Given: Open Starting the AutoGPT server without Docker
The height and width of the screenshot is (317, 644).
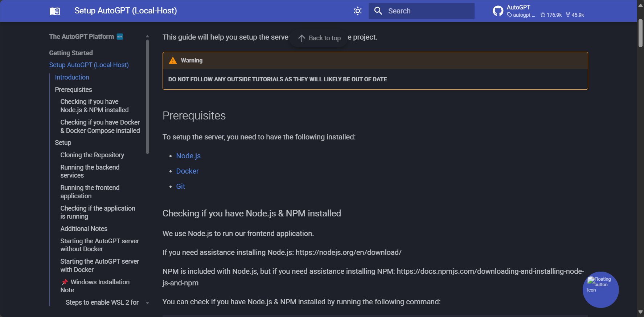Looking at the screenshot, I should click(99, 245).
